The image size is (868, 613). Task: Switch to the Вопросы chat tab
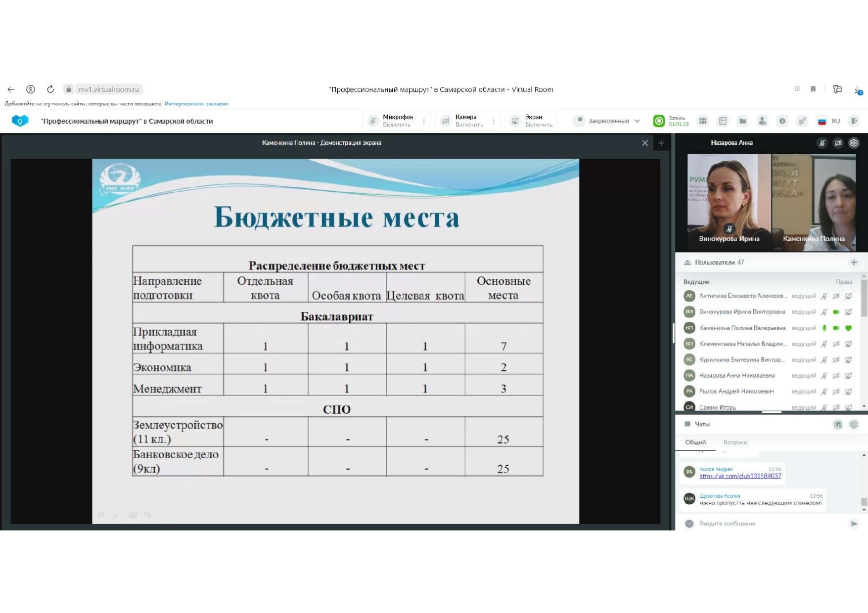tap(735, 442)
